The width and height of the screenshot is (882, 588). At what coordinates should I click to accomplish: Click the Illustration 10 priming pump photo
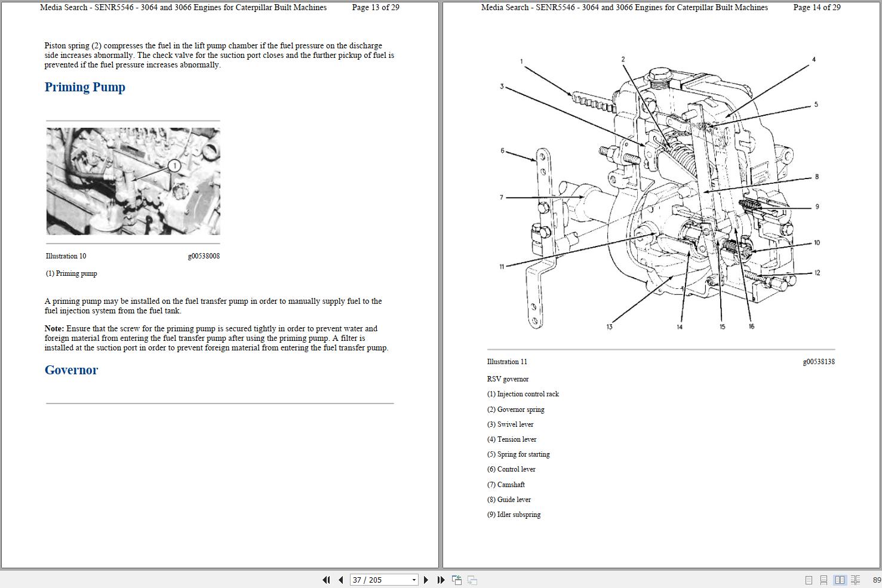(133, 181)
